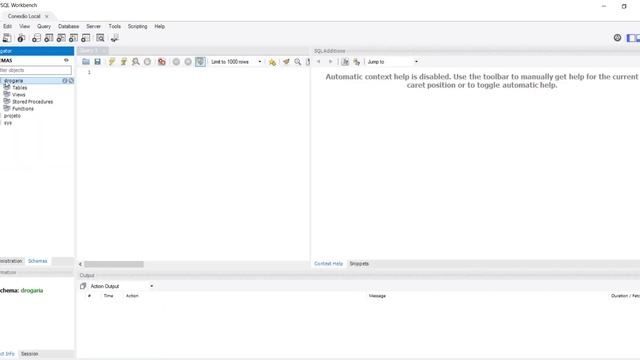This screenshot has height=360, width=640.
Task: Run Explain plan magnifier icon
Action: point(136,62)
